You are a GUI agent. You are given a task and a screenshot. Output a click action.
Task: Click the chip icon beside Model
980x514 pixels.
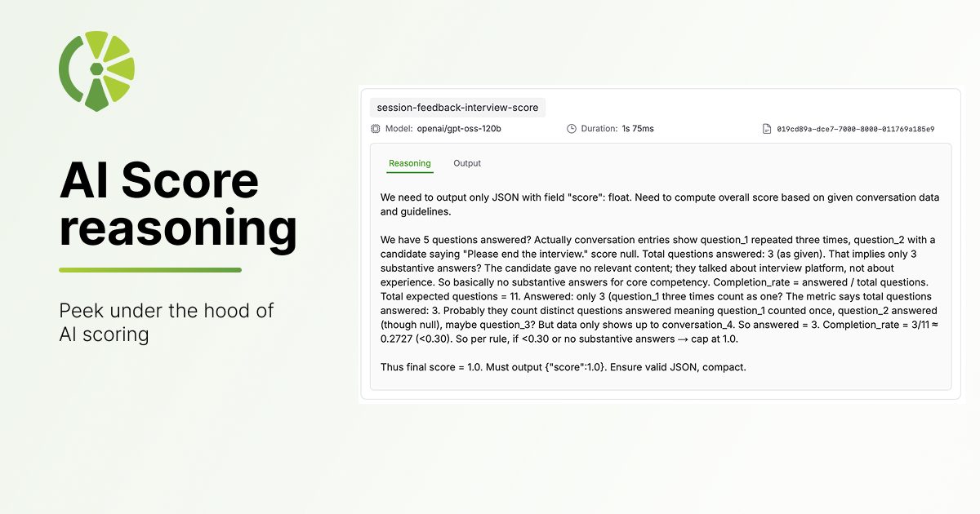tap(376, 129)
